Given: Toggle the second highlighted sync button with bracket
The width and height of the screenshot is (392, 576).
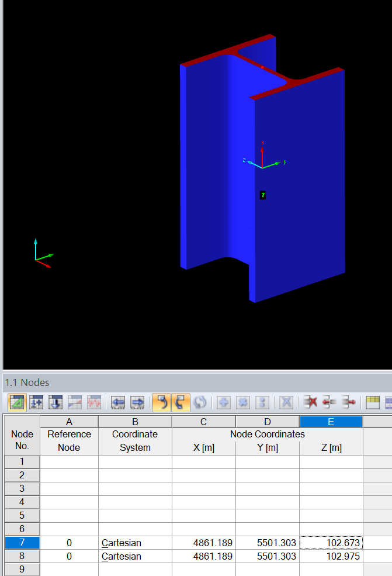Looking at the screenshot, I should tap(181, 402).
